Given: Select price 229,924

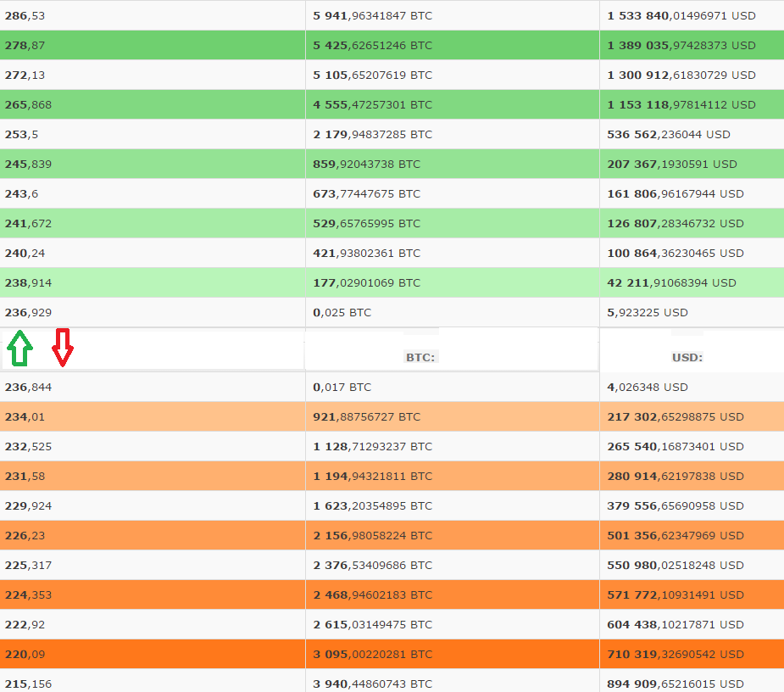Looking at the screenshot, I should coord(29,506).
